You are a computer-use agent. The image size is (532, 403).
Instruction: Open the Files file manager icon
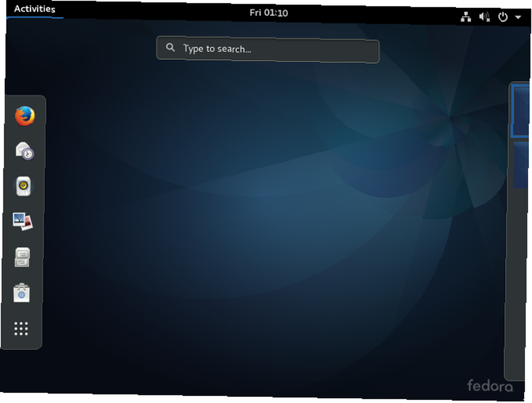(x=22, y=257)
